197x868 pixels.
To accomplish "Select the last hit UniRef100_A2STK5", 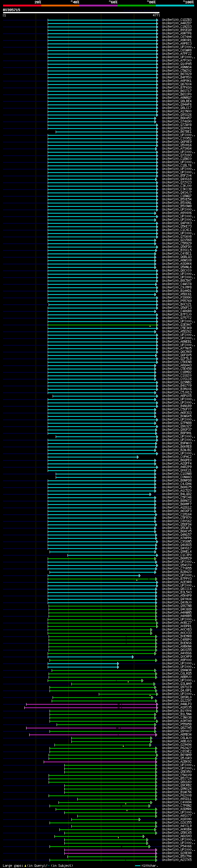I will click(x=177, y=860).
